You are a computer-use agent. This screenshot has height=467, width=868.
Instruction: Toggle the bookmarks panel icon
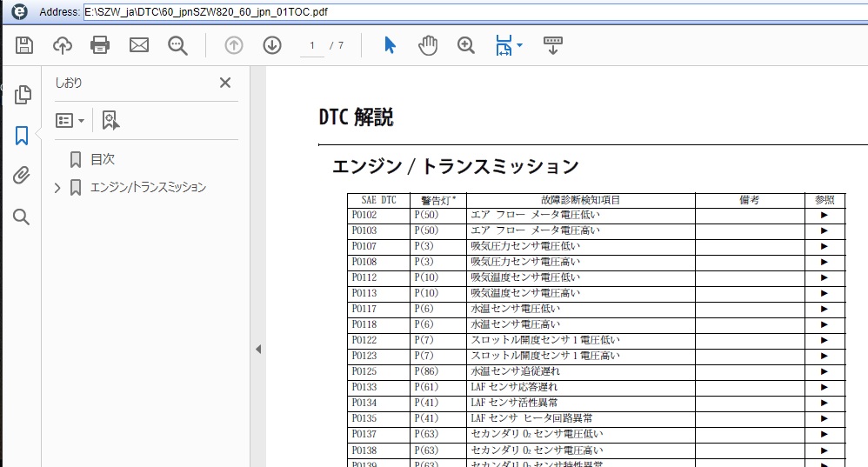pyautogui.click(x=22, y=136)
